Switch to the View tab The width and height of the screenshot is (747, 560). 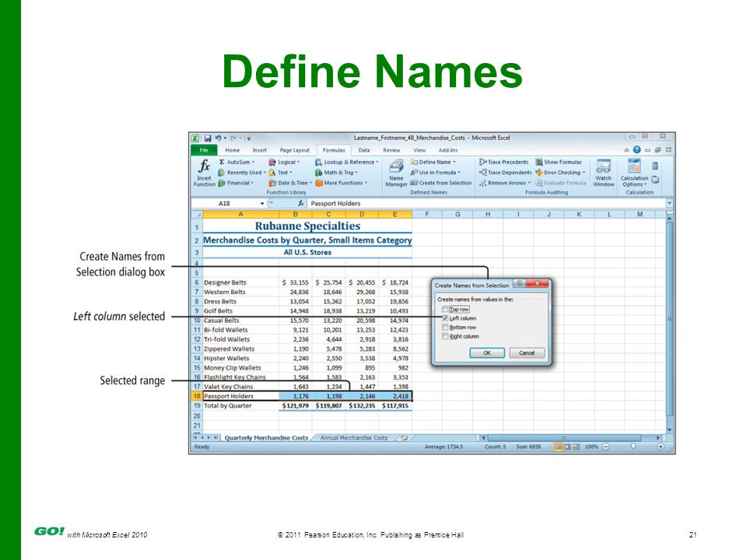[x=419, y=150]
